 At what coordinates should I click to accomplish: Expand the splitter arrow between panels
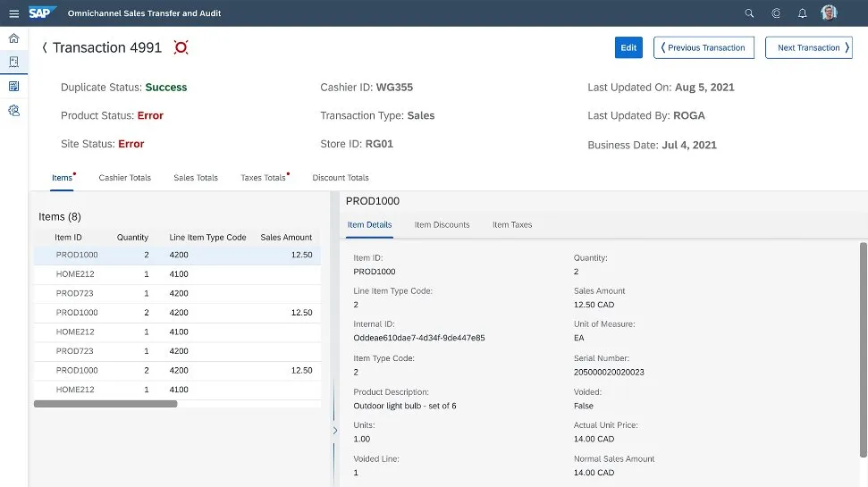click(335, 431)
